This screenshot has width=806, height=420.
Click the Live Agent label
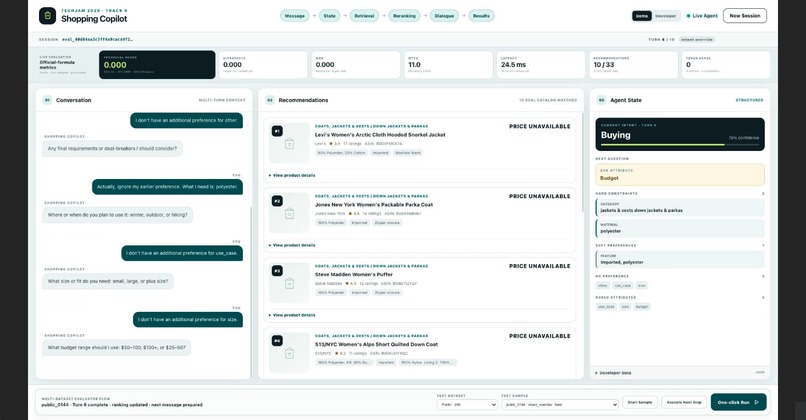point(705,16)
